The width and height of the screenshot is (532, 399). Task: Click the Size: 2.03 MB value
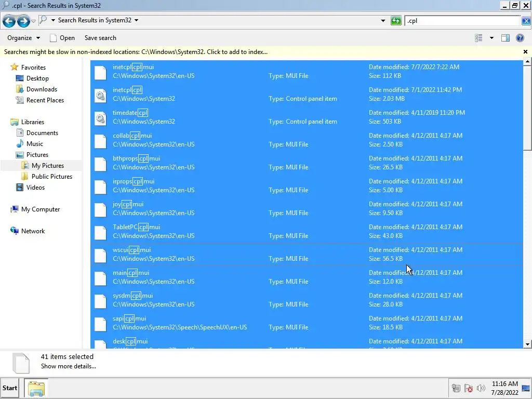pyautogui.click(x=387, y=99)
